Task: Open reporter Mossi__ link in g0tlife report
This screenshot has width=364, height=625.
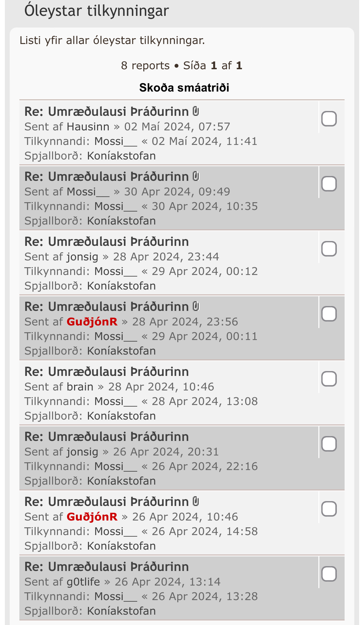Action: [x=116, y=596]
